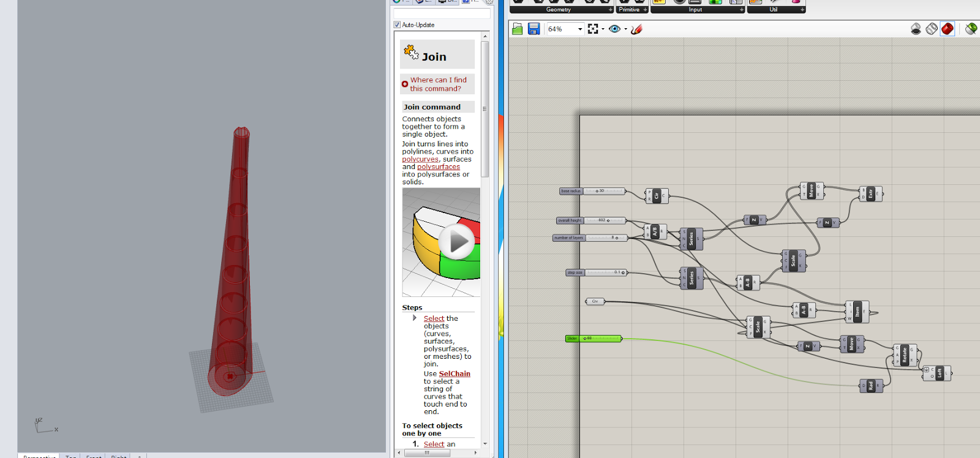Image resolution: width=980 pixels, height=458 pixels.
Task: Toggle no-preview mode icon
Action: pyautogui.click(x=916, y=29)
